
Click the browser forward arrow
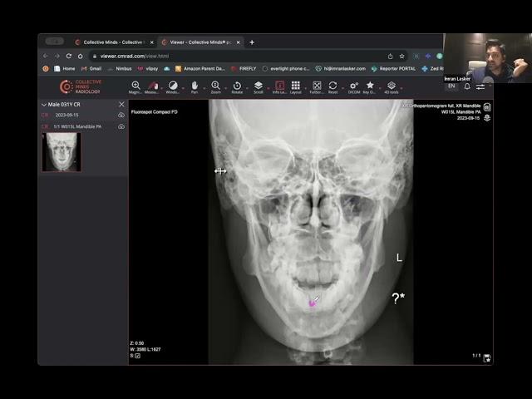click(x=57, y=56)
